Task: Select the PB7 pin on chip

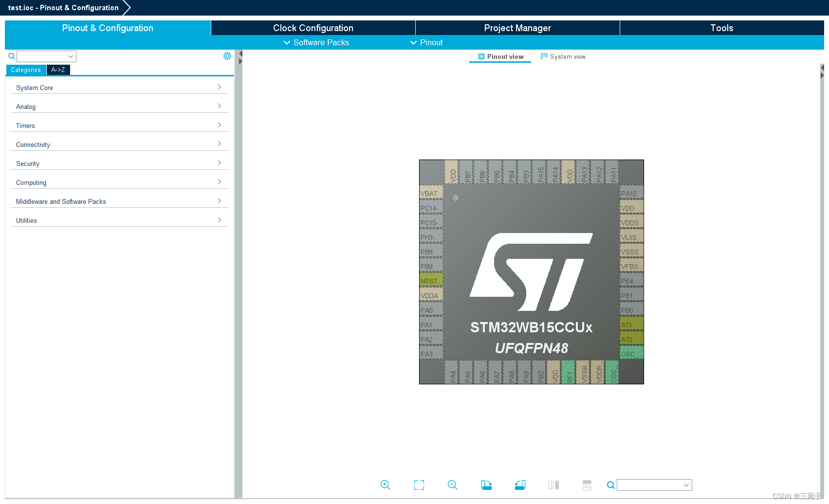Action: (466, 172)
